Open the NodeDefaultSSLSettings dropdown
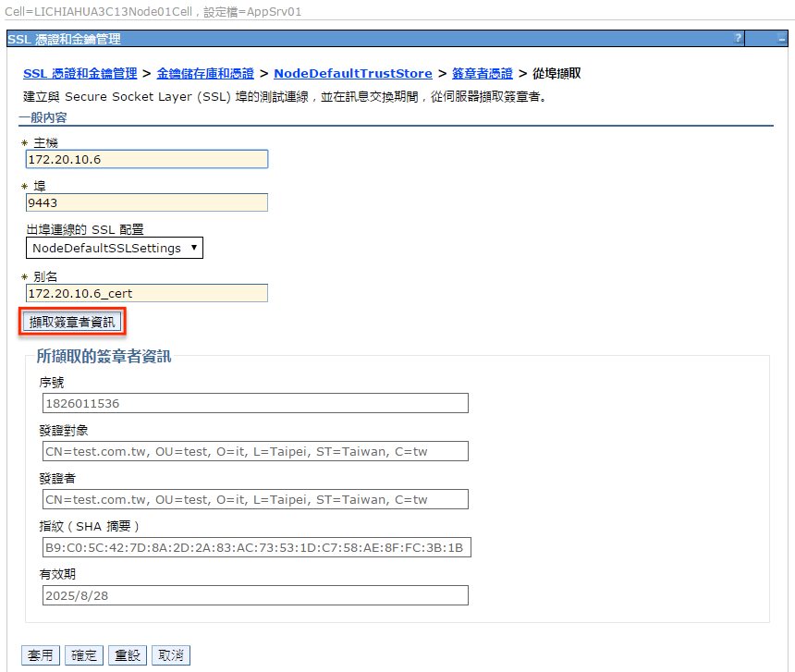The height and width of the screenshot is (672, 795). [115, 248]
